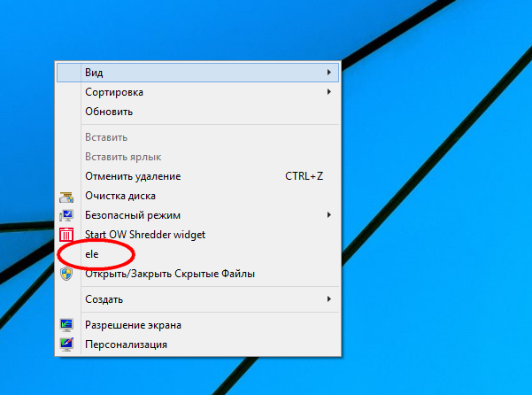
Task: Select Очистка диска entry
Action: tap(197, 196)
